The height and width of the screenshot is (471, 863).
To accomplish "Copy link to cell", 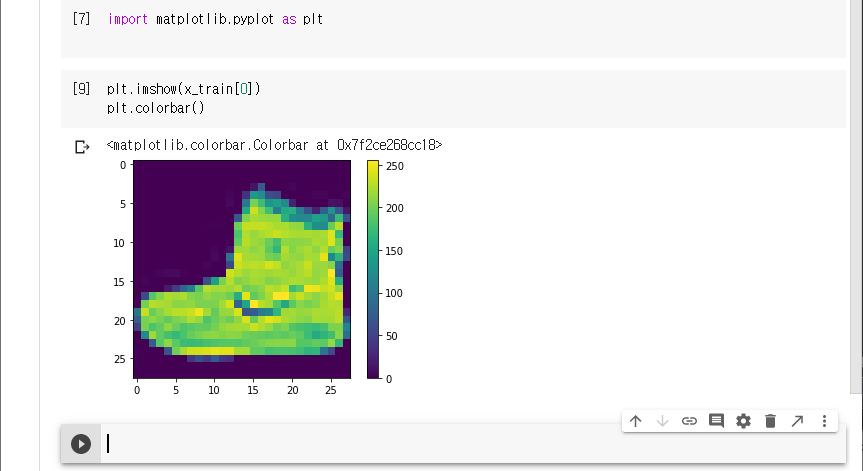I will click(689, 421).
